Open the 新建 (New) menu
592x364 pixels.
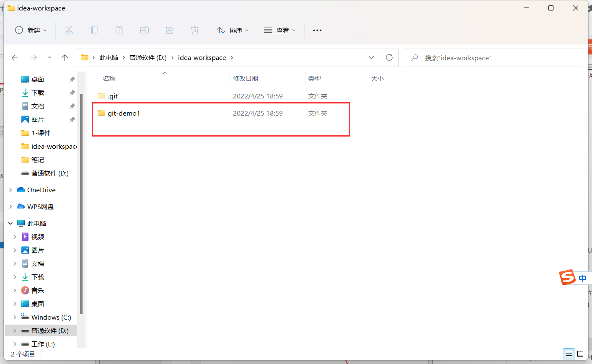[31, 30]
